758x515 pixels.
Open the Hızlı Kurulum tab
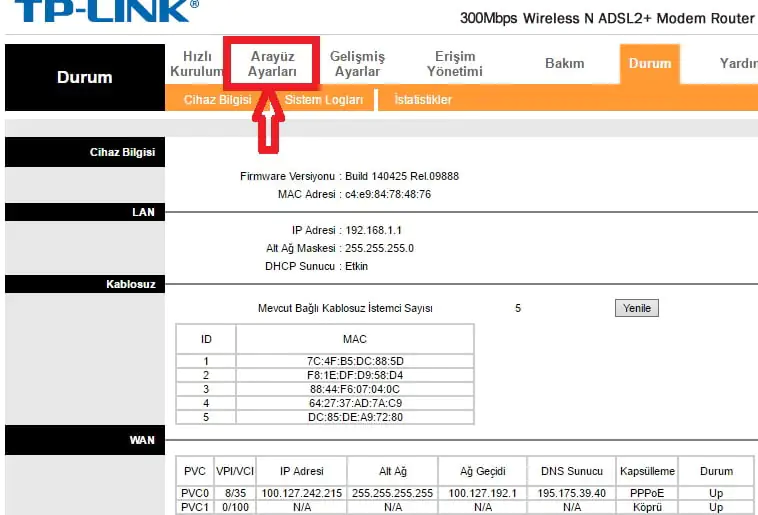[197, 64]
